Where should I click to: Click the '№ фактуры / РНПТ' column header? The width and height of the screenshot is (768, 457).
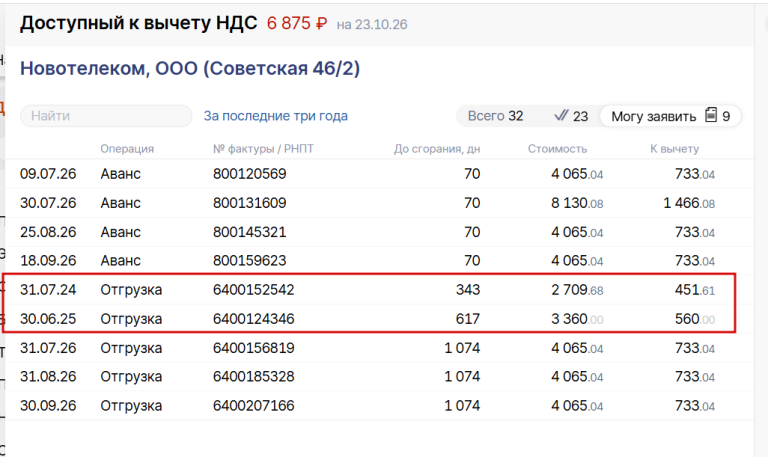point(263,149)
